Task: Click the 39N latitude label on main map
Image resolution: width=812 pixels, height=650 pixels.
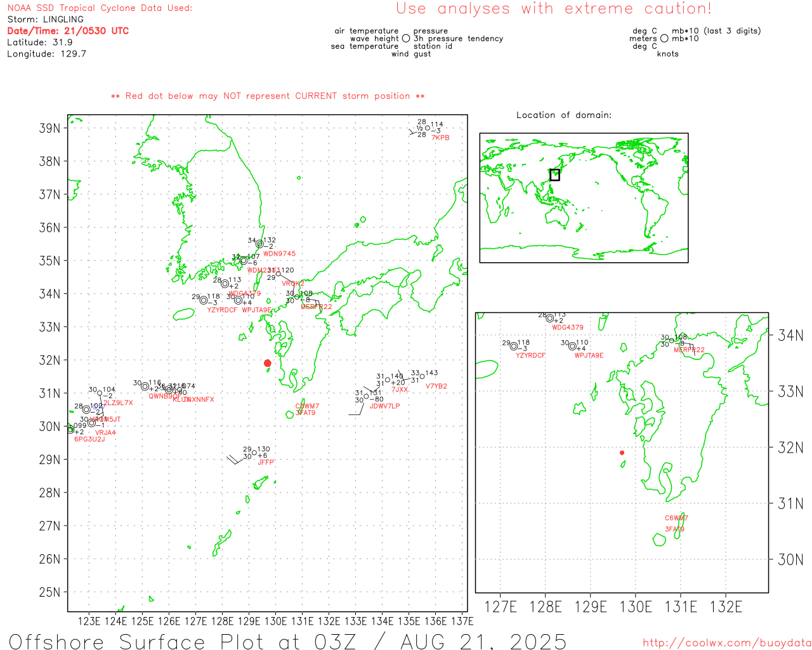Action: 49,128
